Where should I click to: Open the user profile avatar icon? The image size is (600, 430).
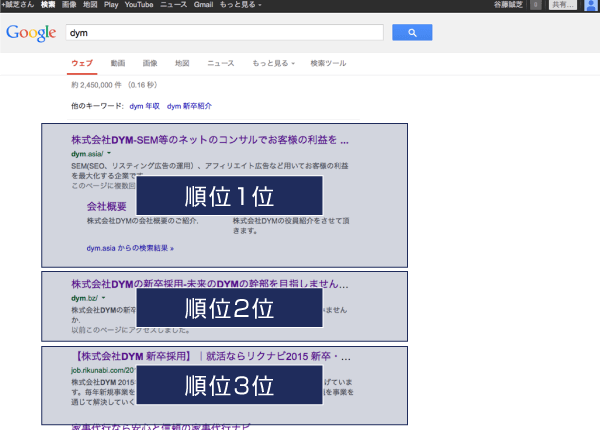591,5
